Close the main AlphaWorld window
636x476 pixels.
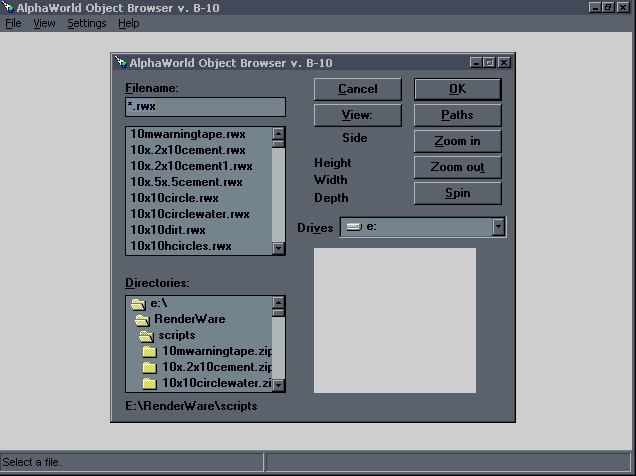coord(623,7)
